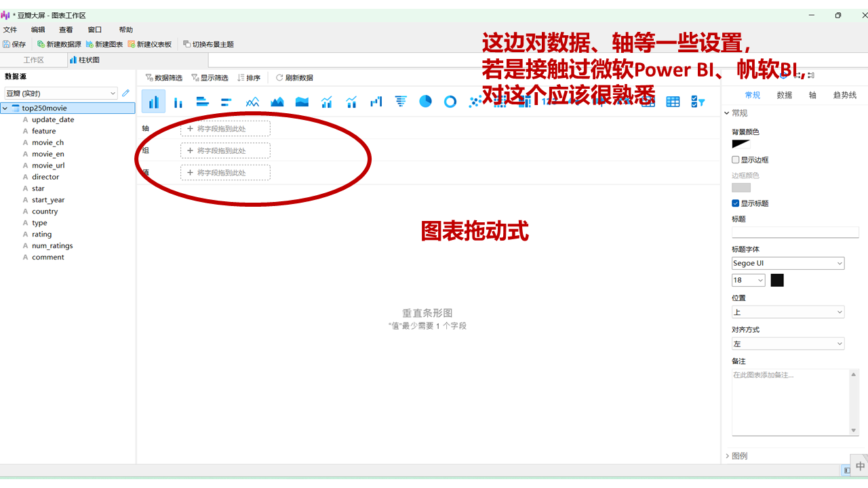Choose the funnel chart icon
The width and height of the screenshot is (868, 488).
click(x=401, y=102)
